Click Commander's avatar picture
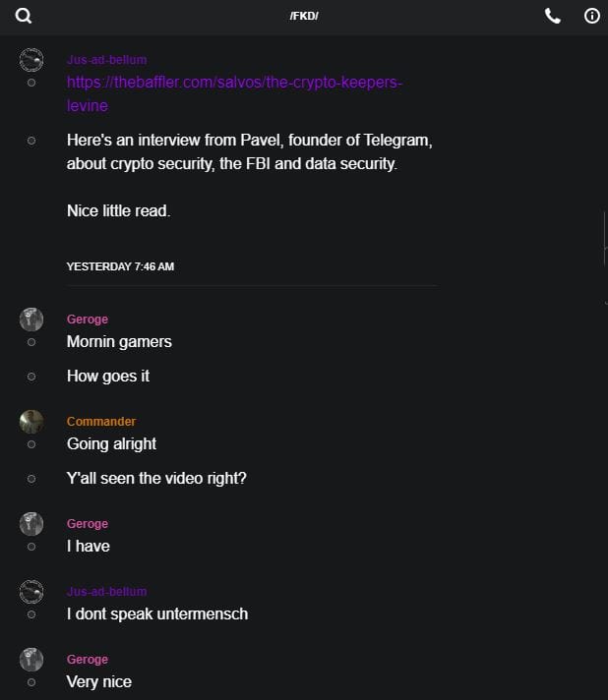Viewport: 608px width, 700px height. pos(31,422)
